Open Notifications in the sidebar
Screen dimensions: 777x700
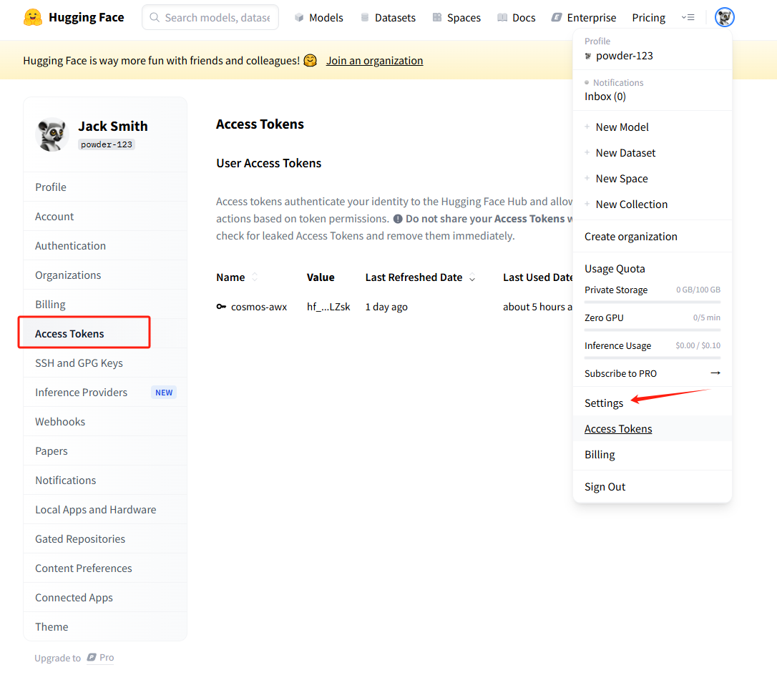[x=105, y=480]
